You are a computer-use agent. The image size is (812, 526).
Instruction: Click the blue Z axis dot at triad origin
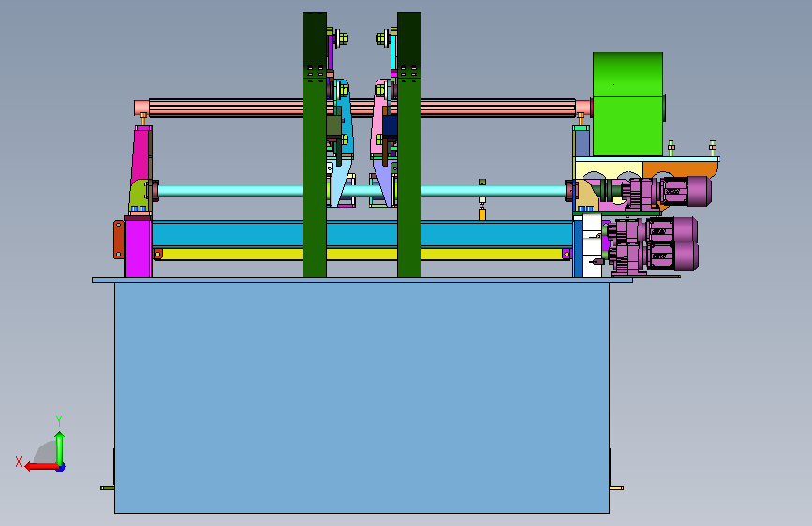(61, 467)
